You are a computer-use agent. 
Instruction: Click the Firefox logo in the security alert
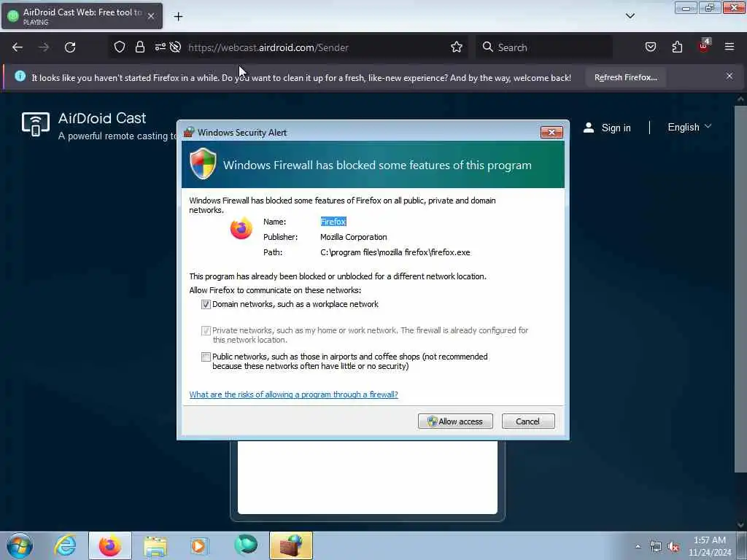pos(241,228)
